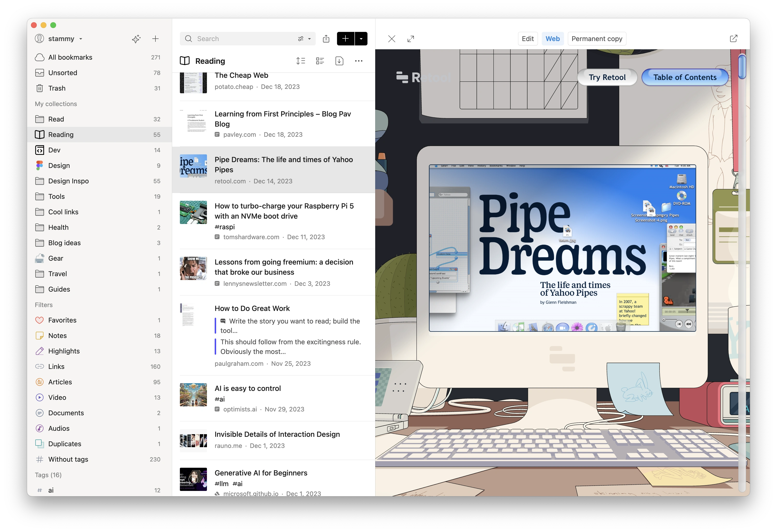Switch to the Edit tab

[528, 39]
